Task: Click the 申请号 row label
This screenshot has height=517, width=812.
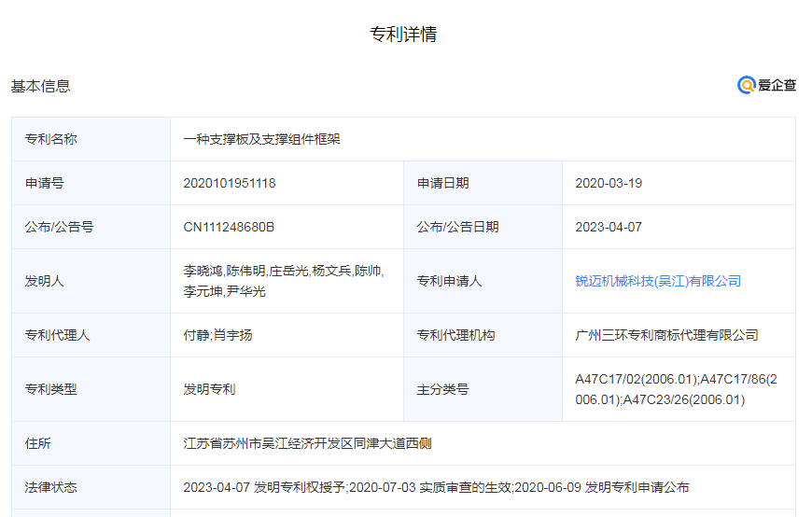Action: (44, 183)
